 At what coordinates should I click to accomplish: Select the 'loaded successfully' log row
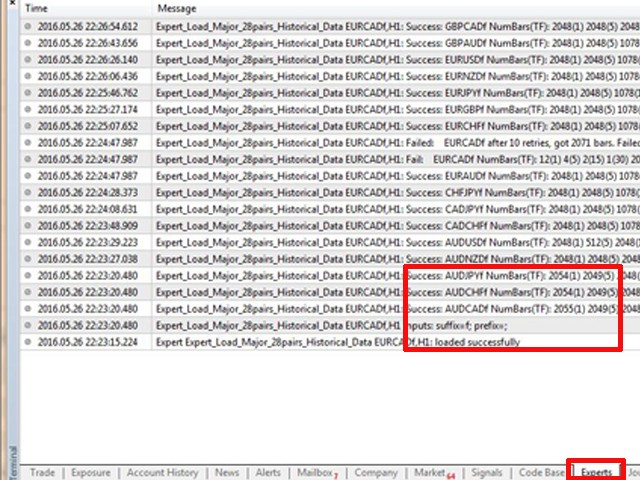[330, 342]
